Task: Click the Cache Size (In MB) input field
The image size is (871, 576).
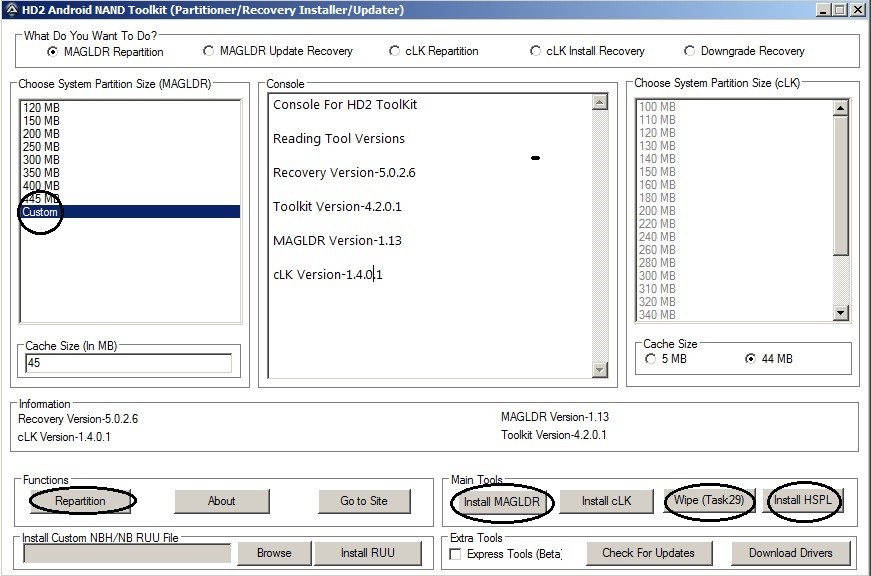Action: click(x=127, y=363)
